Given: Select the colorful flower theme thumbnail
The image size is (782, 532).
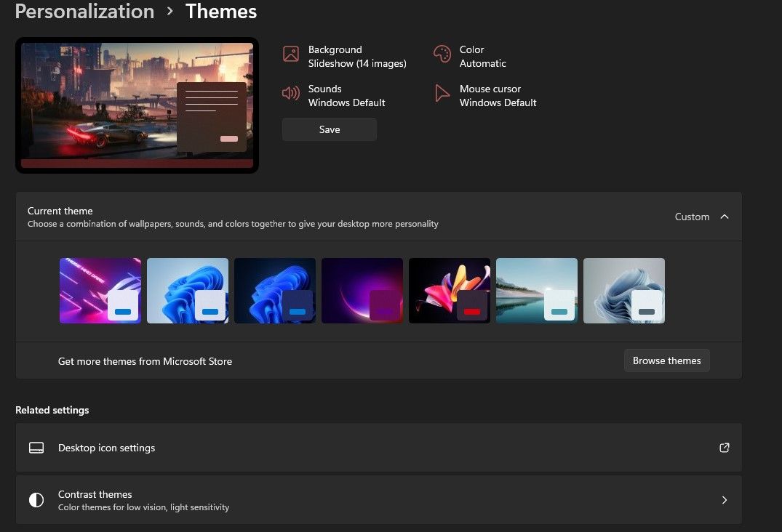Looking at the screenshot, I should click(449, 290).
